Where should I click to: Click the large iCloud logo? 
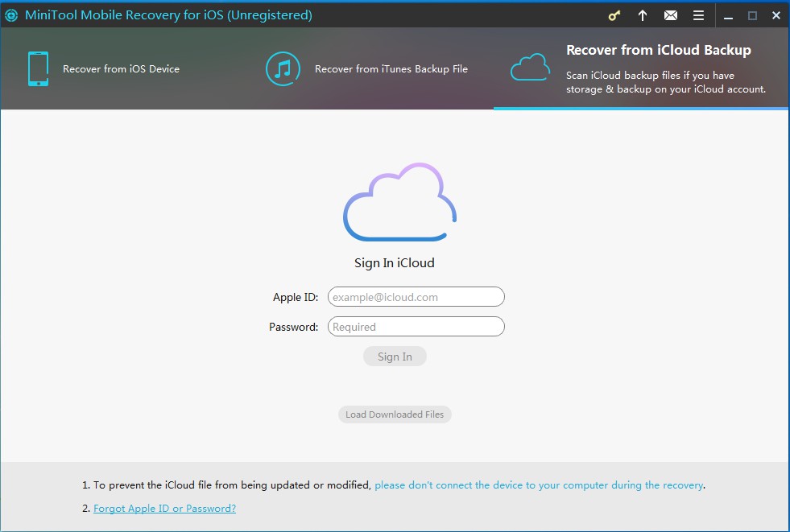399,202
